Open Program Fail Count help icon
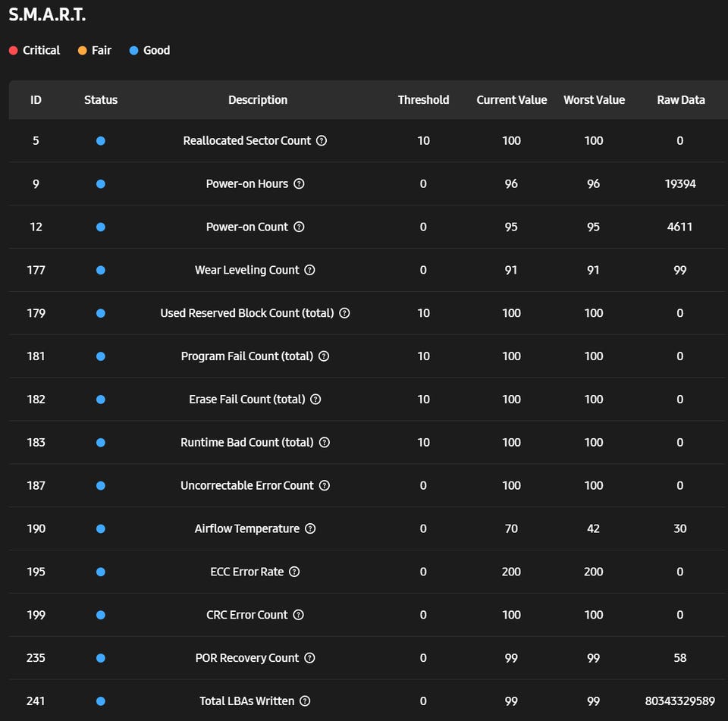The image size is (728, 721). coord(324,356)
